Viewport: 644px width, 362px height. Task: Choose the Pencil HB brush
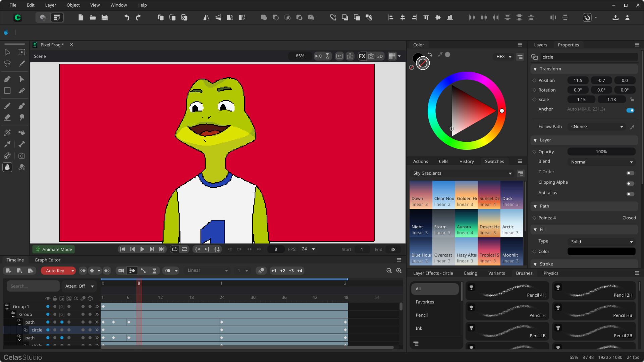pos(594,311)
